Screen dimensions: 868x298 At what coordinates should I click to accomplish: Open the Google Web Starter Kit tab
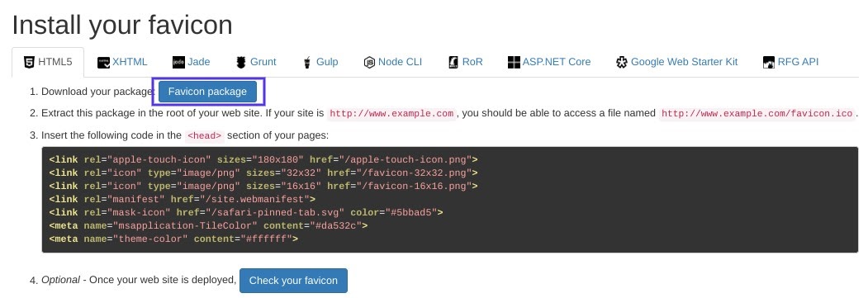coord(676,62)
